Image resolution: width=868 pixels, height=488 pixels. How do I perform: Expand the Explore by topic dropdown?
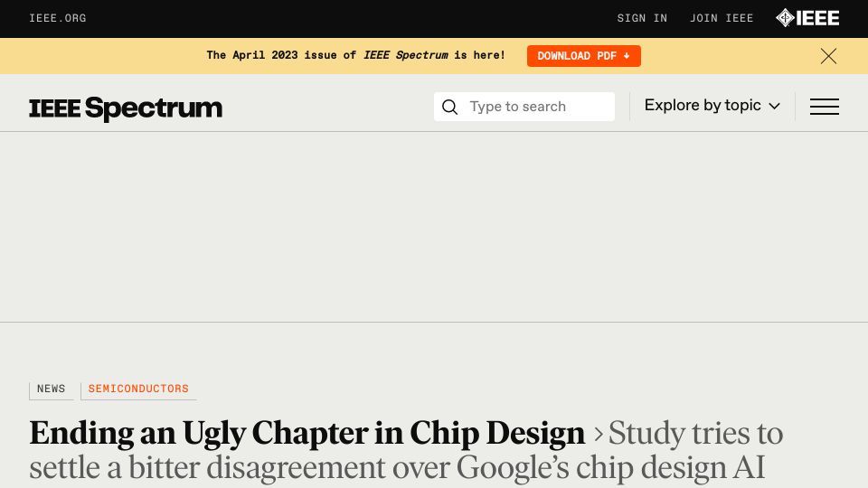(x=712, y=106)
